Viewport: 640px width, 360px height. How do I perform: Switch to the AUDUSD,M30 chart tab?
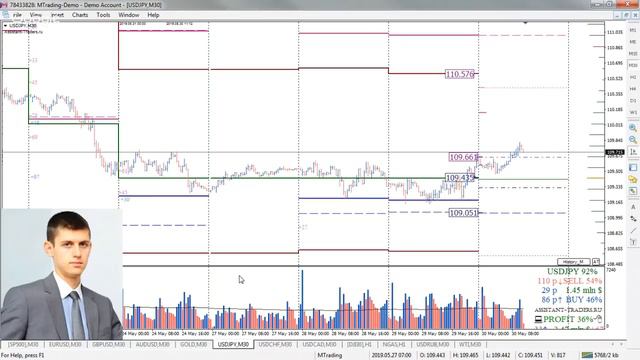pyautogui.click(x=152, y=344)
